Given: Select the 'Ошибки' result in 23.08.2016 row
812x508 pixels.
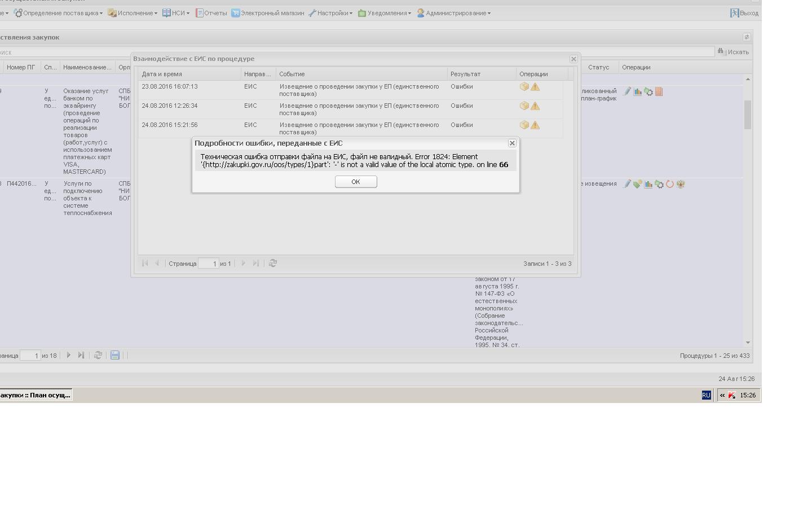Looking at the screenshot, I should coord(462,87).
